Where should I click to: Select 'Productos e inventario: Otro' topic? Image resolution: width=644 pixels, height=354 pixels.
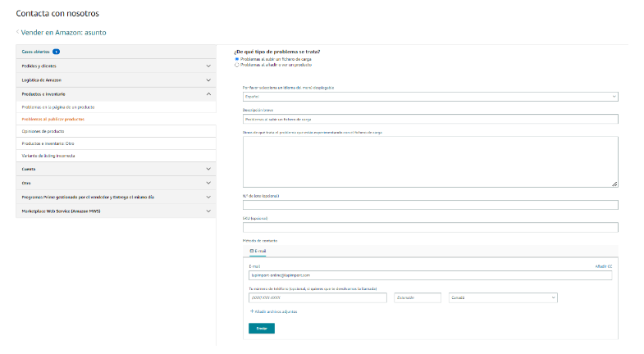(x=116, y=143)
